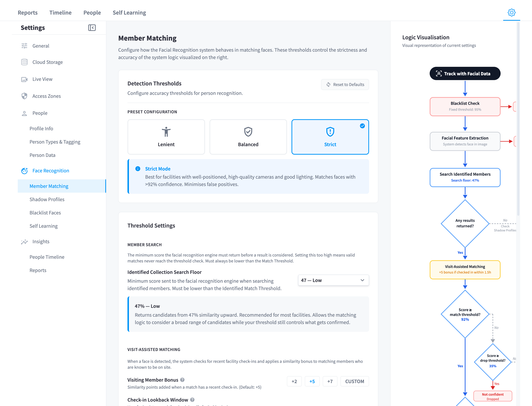Image resolution: width=532 pixels, height=406 pixels.
Task: Click the dropdown chevron beside 47 — Low
Action: (362, 280)
